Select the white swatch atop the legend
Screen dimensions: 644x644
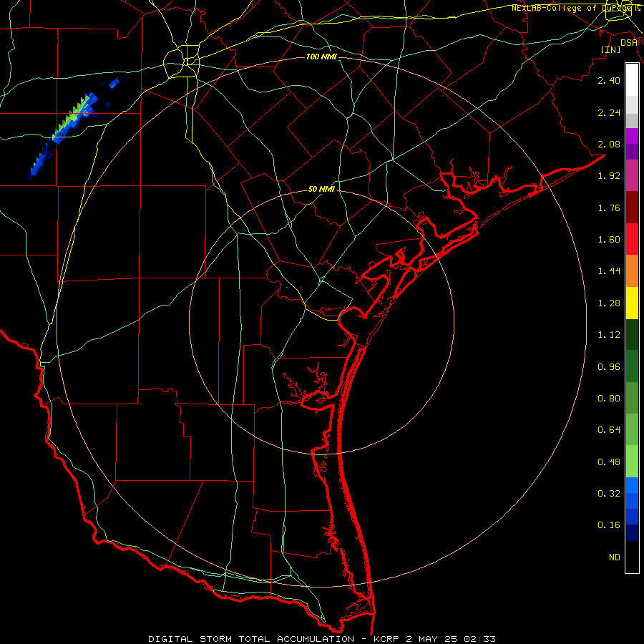pos(632,80)
